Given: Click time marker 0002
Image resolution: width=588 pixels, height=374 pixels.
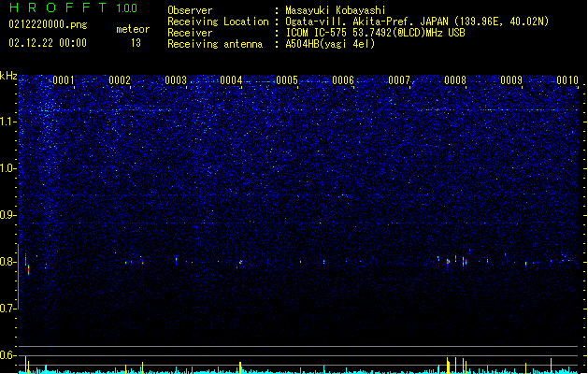Looking at the screenshot, I should click(x=120, y=80).
